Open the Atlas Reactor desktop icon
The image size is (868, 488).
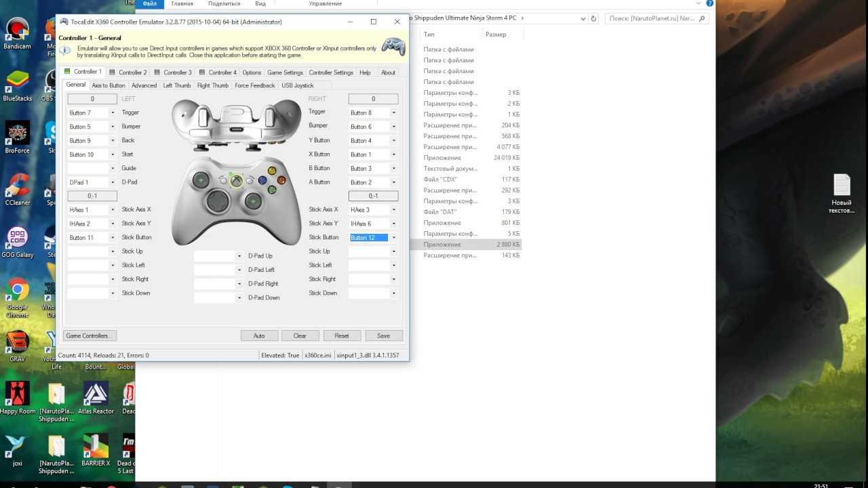[x=96, y=398]
